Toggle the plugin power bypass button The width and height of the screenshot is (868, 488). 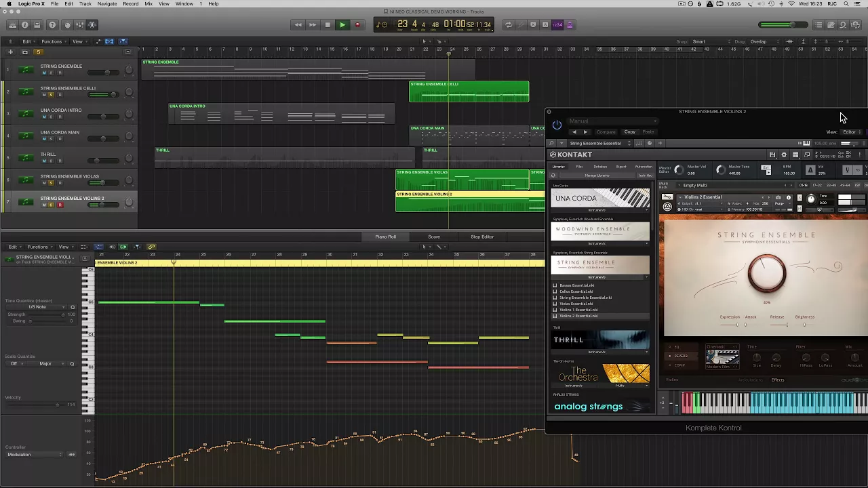click(557, 125)
